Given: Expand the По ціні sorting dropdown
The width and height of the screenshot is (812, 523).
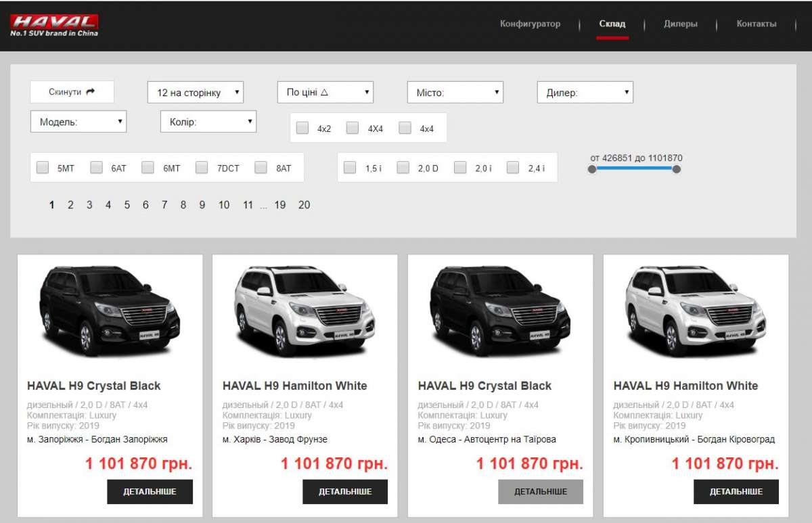Looking at the screenshot, I should 325,92.
